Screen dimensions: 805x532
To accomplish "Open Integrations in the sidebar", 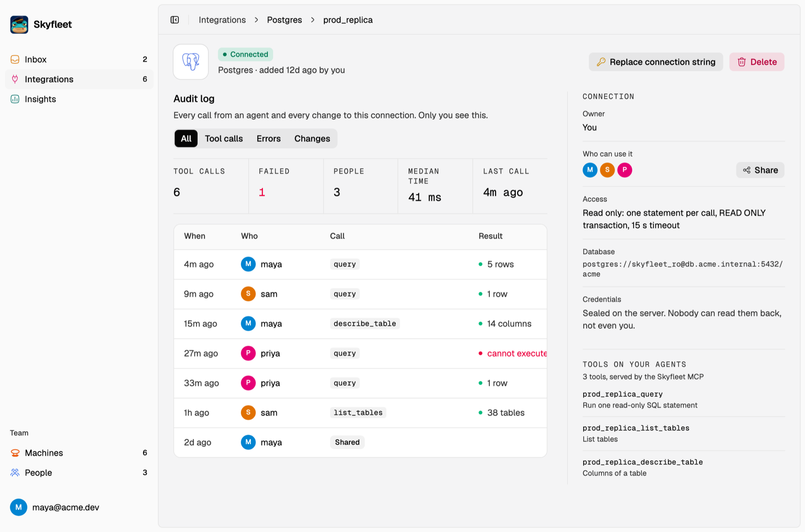I will [79, 79].
